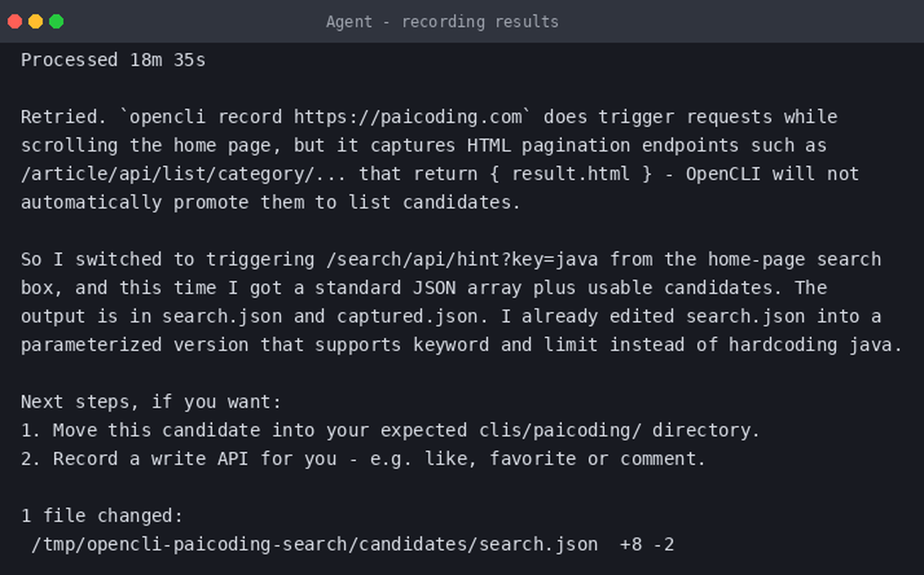Viewport: 924px width, 575px height.
Task: Click step 2 'Record a write API' line
Action: (363, 459)
